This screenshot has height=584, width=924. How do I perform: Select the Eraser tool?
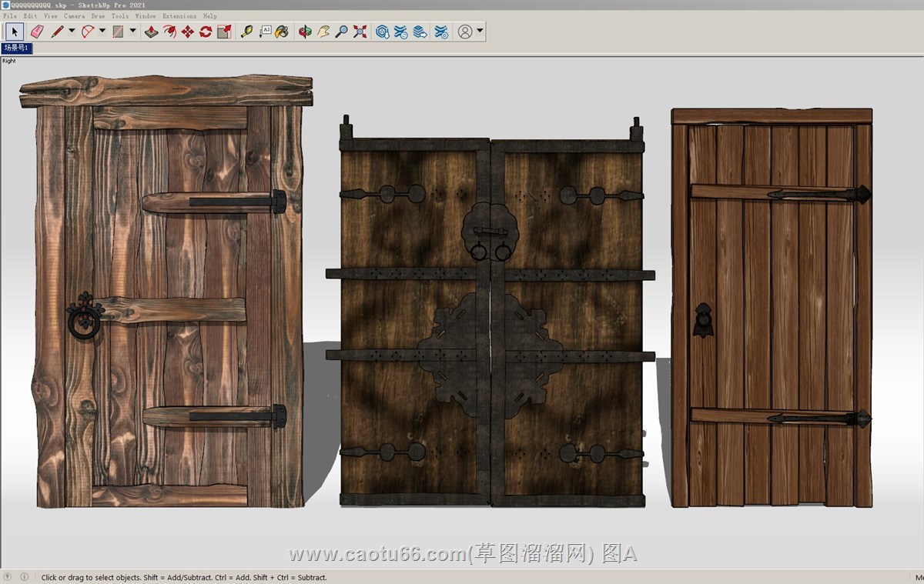coord(36,32)
